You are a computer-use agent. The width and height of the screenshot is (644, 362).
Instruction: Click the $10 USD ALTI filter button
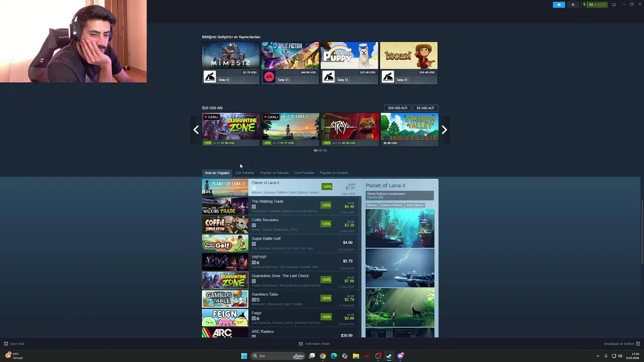pyautogui.click(x=397, y=108)
